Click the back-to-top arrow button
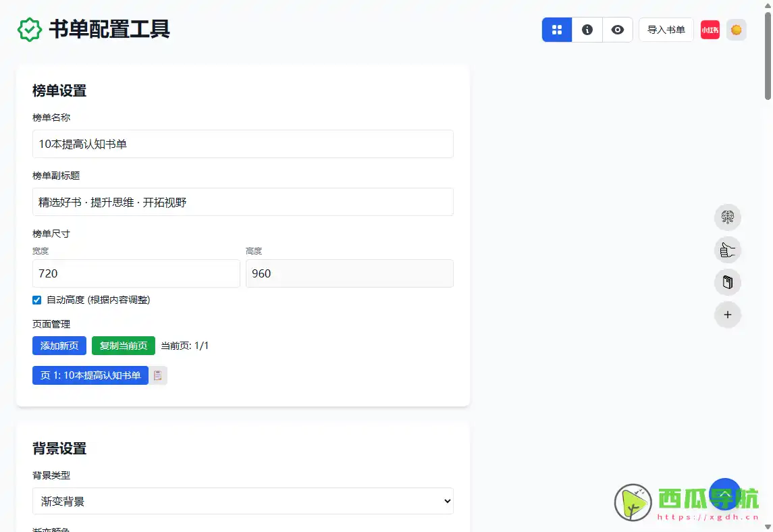 (x=724, y=494)
